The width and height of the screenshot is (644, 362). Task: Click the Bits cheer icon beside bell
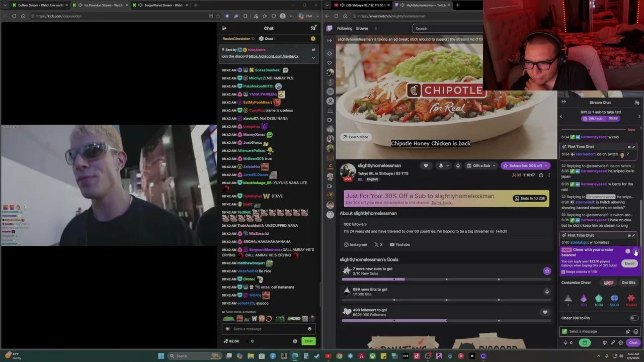coord(458,165)
